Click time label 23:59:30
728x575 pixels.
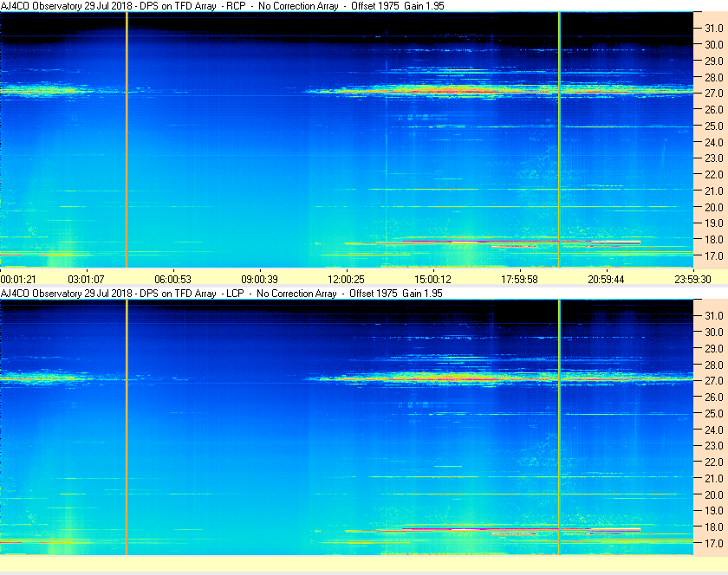(x=692, y=280)
